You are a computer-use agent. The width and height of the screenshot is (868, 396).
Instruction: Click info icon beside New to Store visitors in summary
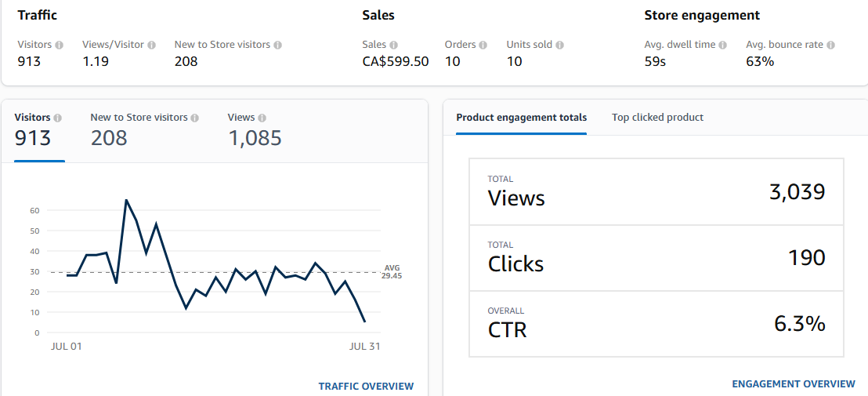[x=278, y=45]
